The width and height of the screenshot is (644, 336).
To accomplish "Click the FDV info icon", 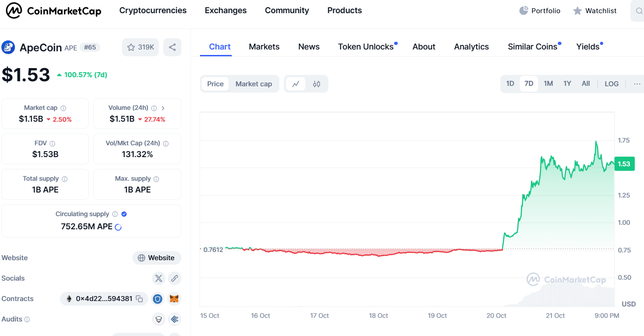I will point(53,143).
